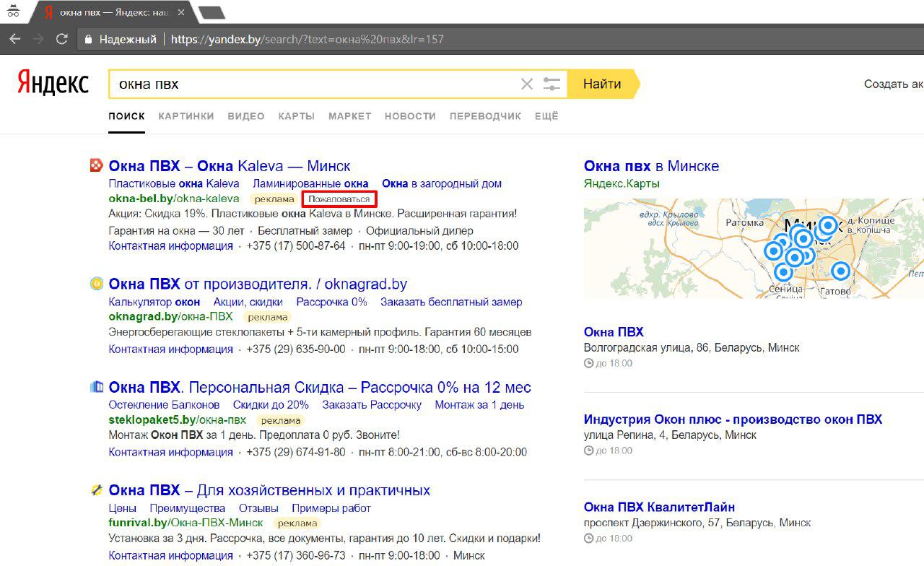Open result 'Окна ПВХ – Окна Kaleva — Минск'
924x566 pixels.
230,166
